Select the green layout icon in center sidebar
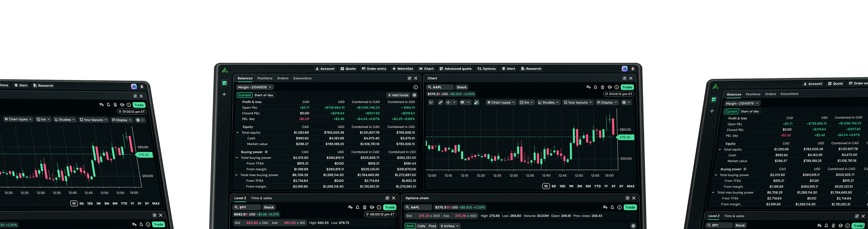 coord(224,83)
